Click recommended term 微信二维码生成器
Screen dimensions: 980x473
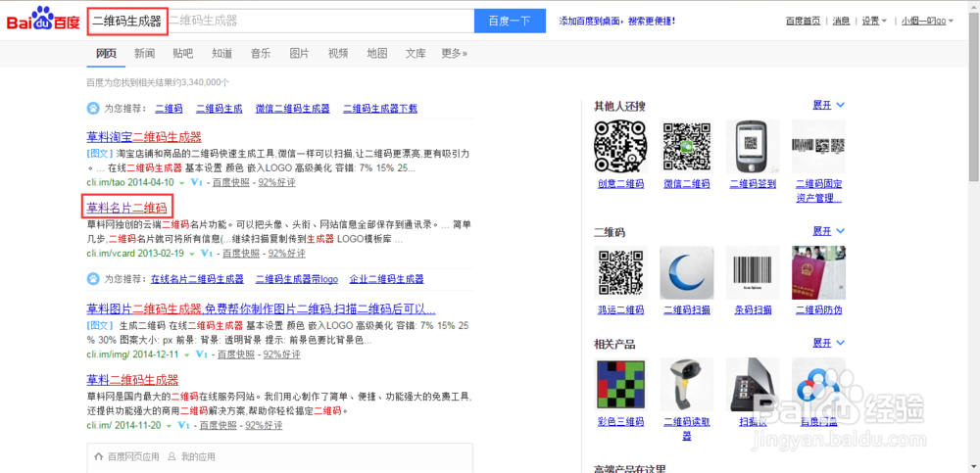pos(292,109)
